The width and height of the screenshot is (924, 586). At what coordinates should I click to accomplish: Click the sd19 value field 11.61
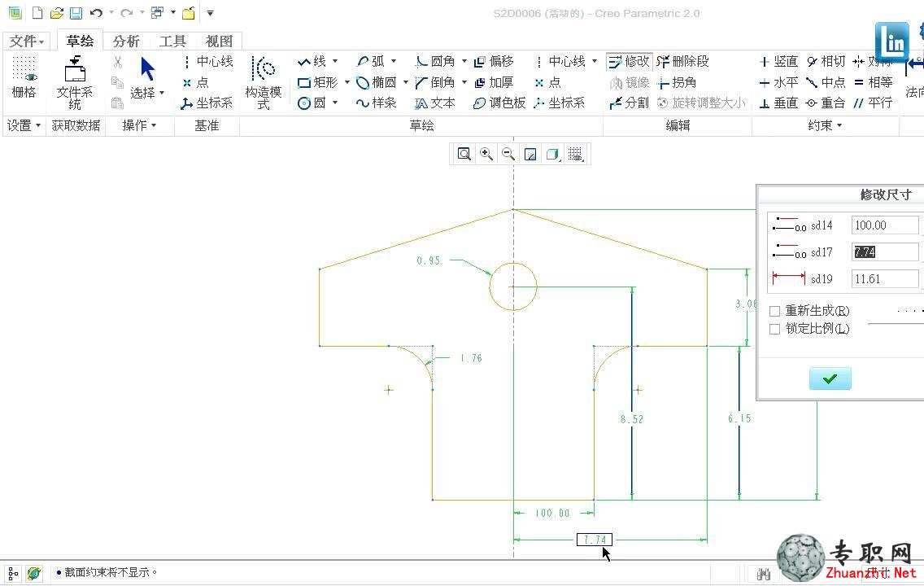pyautogui.click(x=885, y=279)
